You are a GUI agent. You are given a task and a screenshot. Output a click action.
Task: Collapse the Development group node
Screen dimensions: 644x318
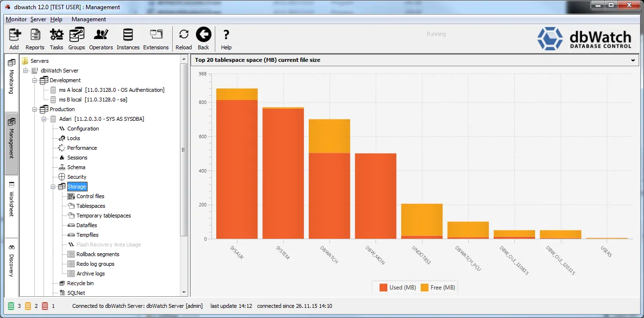pos(35,80)
